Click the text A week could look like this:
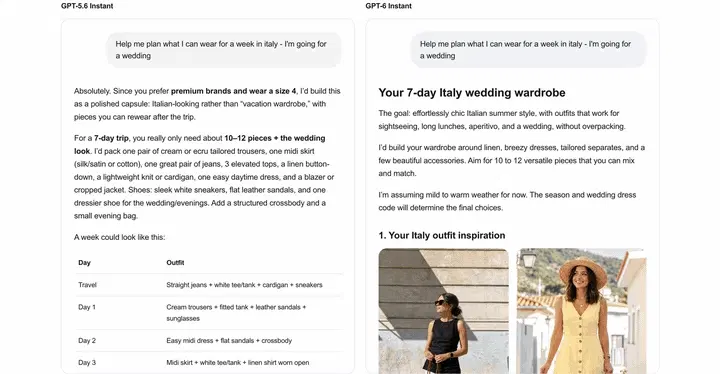The width and height of the screenshot is (720, 374). 119,237
